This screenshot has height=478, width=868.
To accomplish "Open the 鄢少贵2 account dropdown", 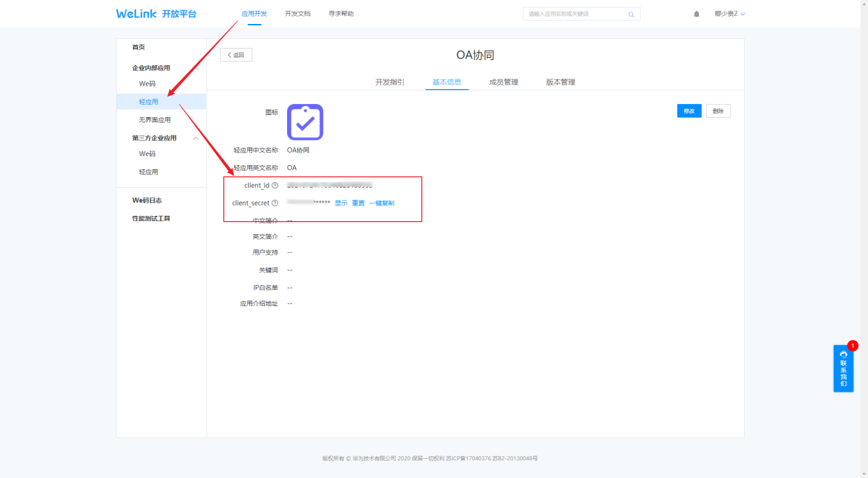I will 730,14.
